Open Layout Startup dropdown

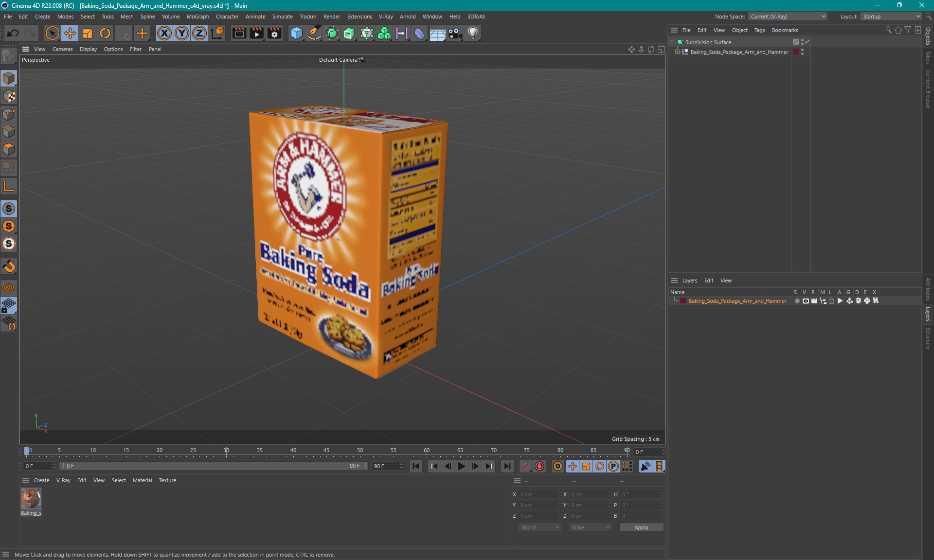pos(891,17)
